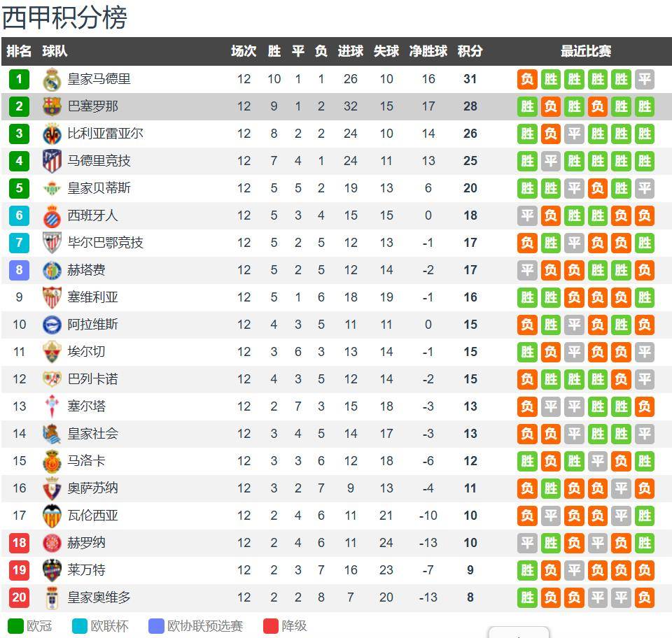Click the Valencia (瓦伦西亚) bat crest icon
Screen dimensions: 672x638
pyautogui.click(x=52, y=516)
